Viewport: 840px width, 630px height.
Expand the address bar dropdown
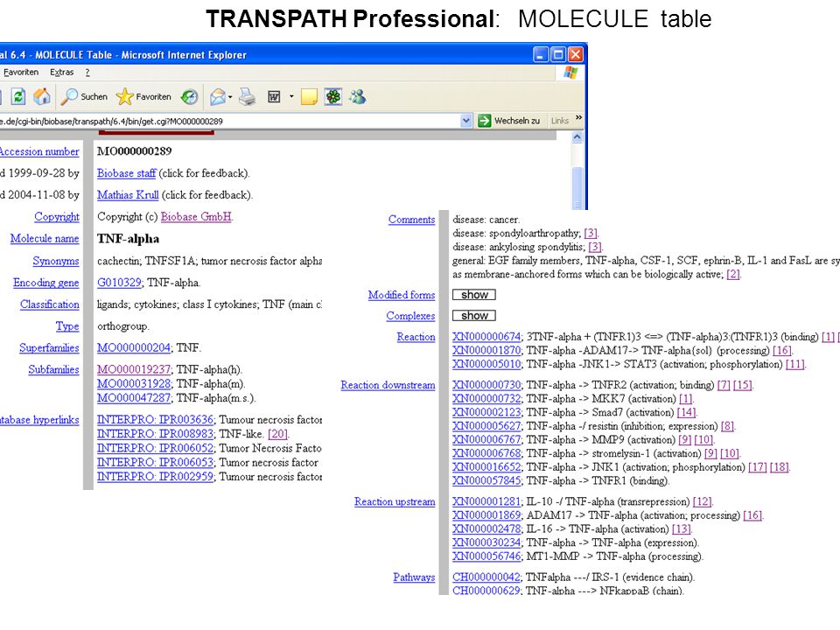466,121
